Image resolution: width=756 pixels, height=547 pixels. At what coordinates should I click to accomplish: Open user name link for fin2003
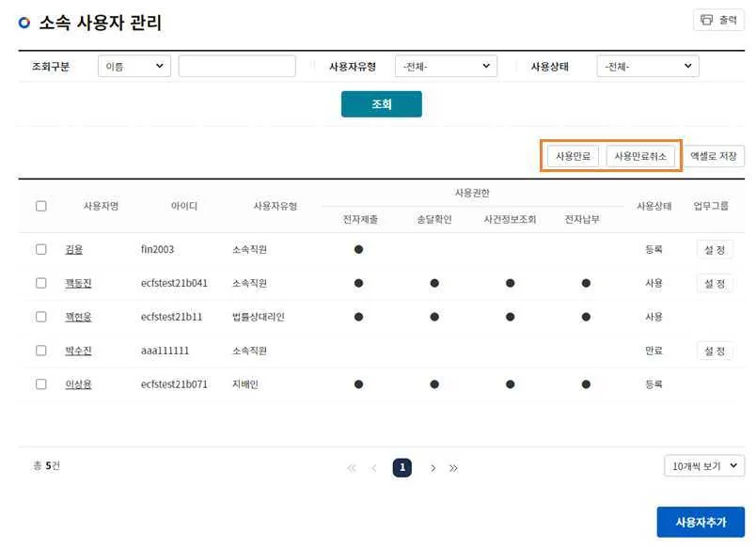[x=73, y=250]
